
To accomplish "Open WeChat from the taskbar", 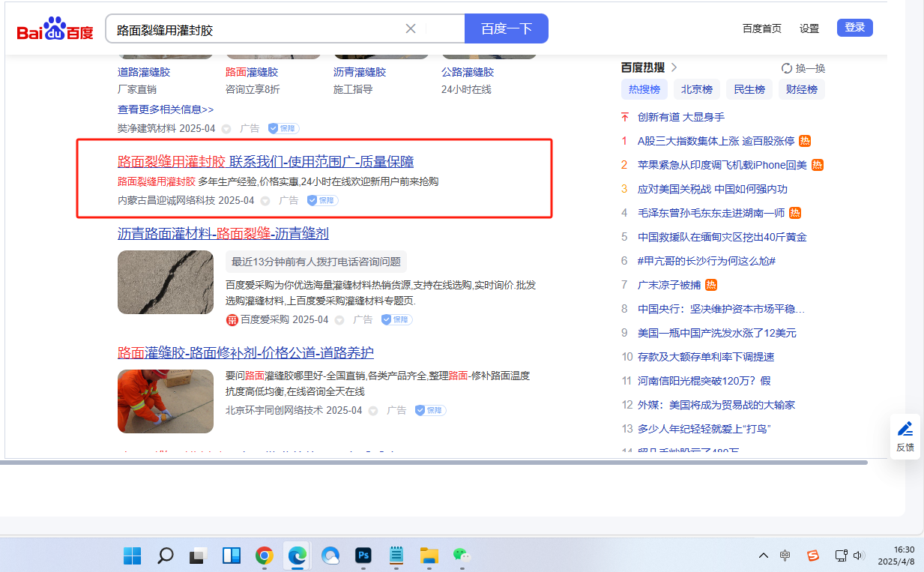I will 461,556.
